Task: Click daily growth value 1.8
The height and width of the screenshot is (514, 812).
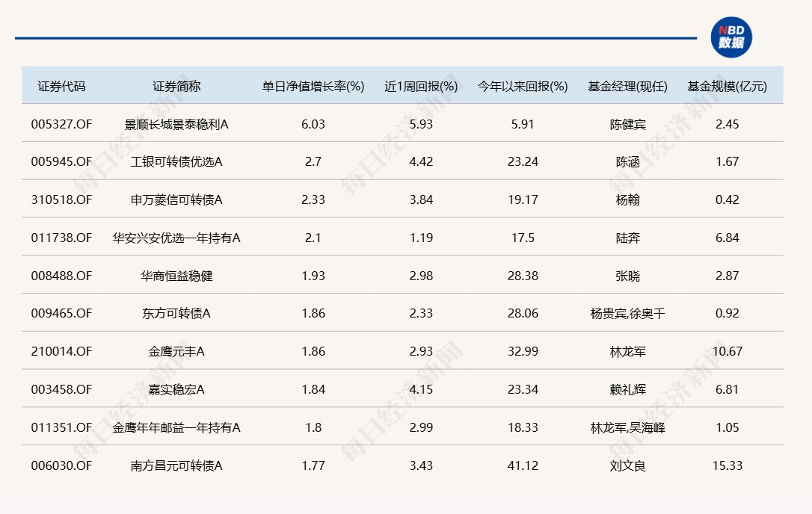Action: (313, 427)
